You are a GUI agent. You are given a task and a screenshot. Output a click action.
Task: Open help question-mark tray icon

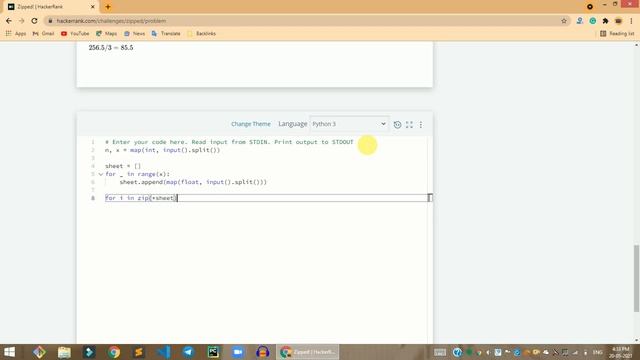pos(457,352)
